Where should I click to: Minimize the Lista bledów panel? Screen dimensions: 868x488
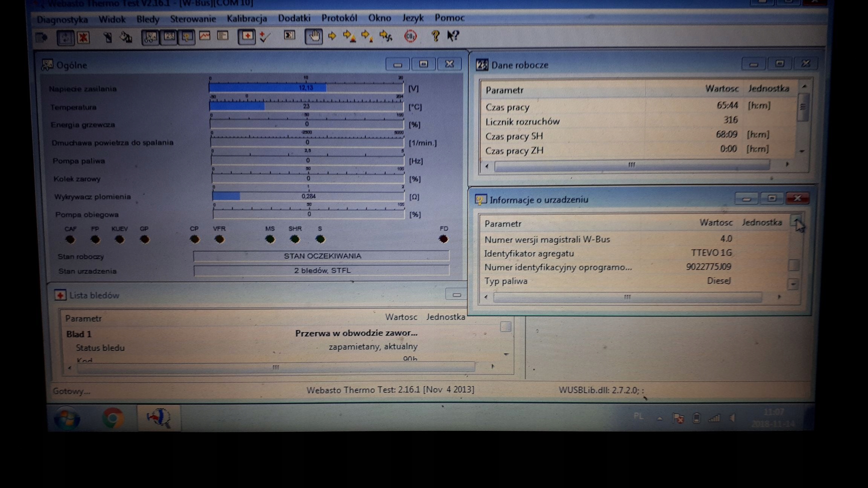tap(456, 295)
